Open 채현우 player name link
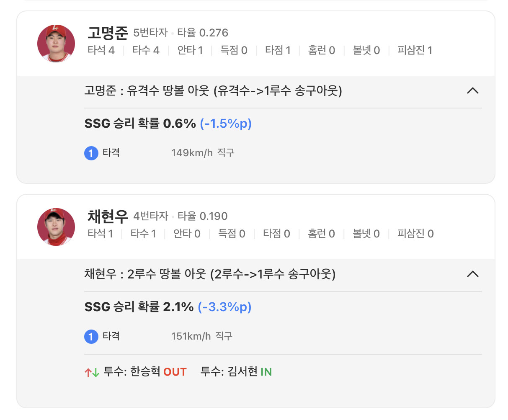 (x=107, y=216)
